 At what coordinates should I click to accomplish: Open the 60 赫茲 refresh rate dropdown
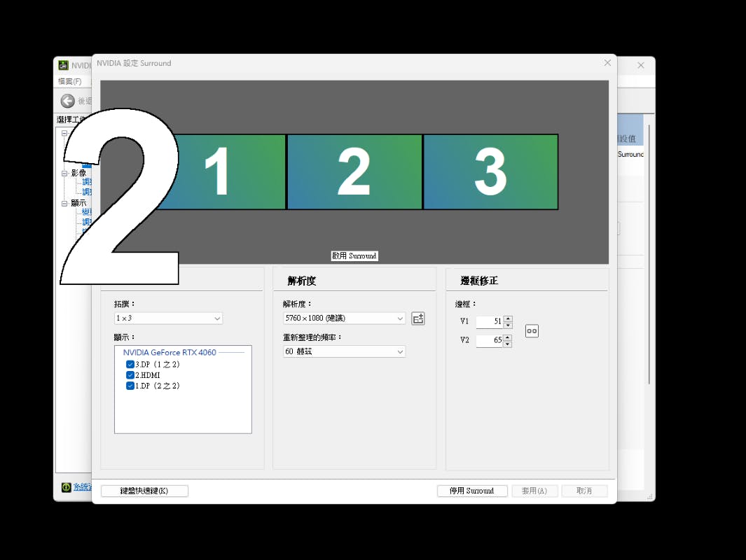pyautogui.click(x=344, y=351)
